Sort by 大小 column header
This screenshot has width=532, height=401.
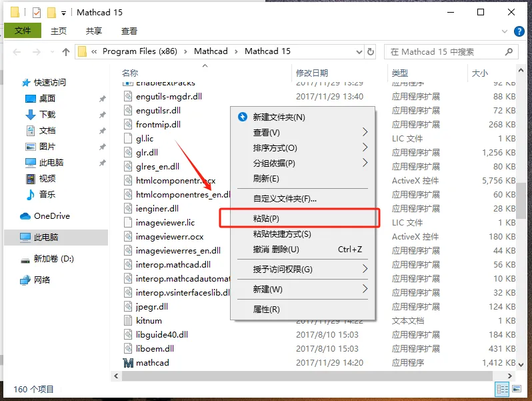[480, 73]
